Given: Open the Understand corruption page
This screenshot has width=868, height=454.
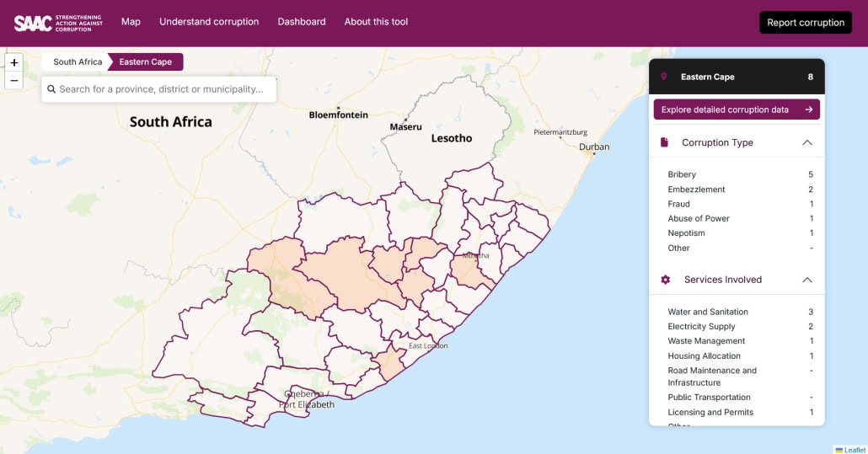Looking at the screenshot, I should tap(209, 22).
